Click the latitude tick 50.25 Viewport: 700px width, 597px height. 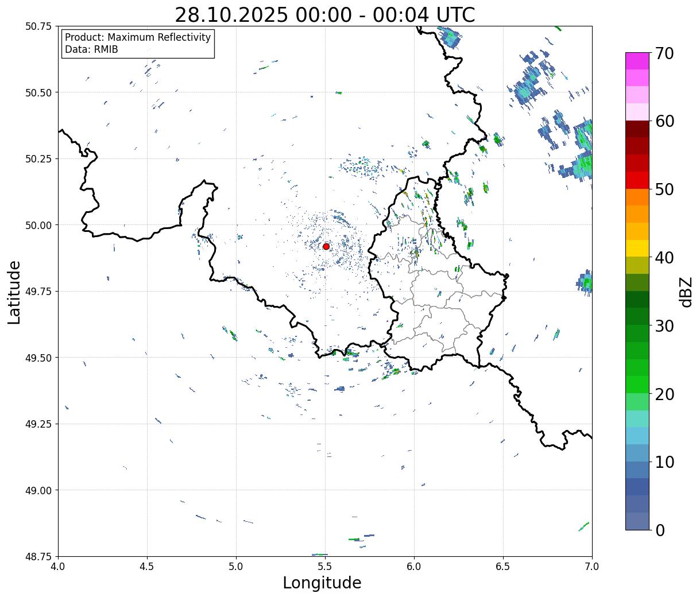(x=38, y=159)
